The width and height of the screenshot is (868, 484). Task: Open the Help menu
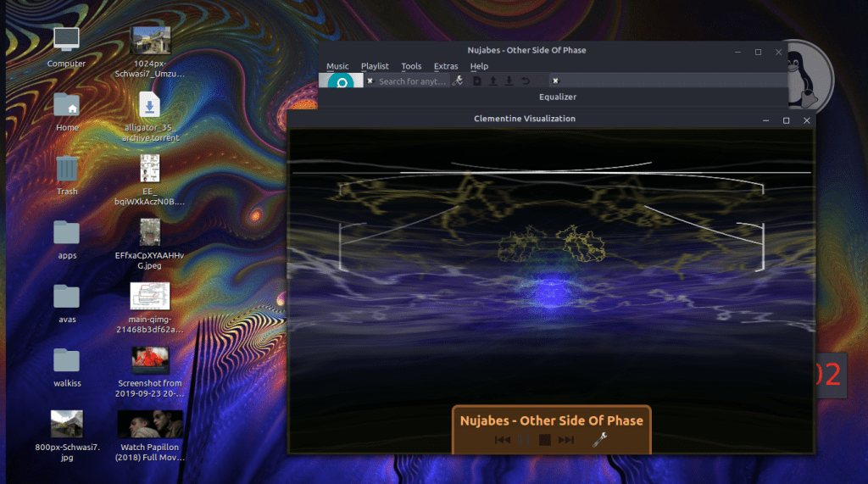click(x=479, y=66)
